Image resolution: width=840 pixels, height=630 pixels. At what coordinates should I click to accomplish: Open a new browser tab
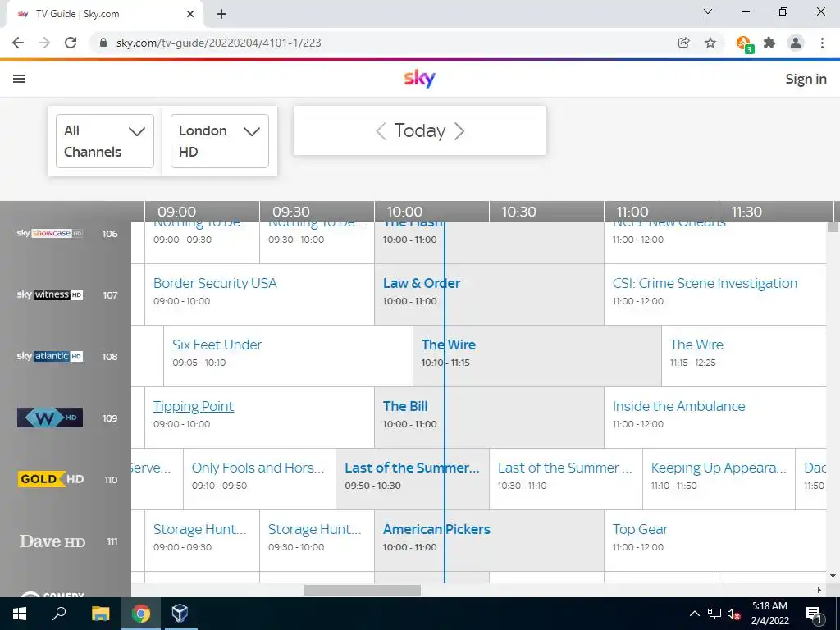click(x=221, y=14)
